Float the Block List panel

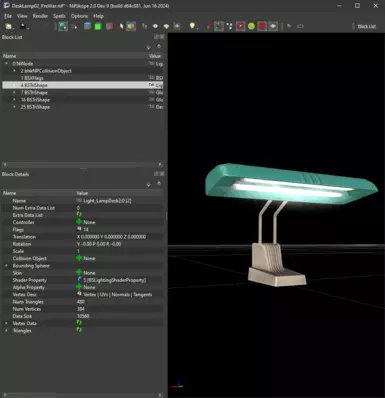tap(156, 37)
